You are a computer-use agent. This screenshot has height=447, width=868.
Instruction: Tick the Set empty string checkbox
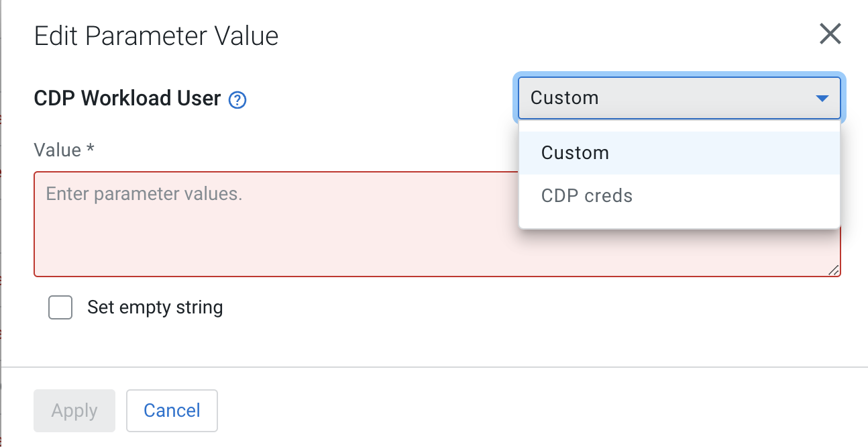tap(60, 308)
